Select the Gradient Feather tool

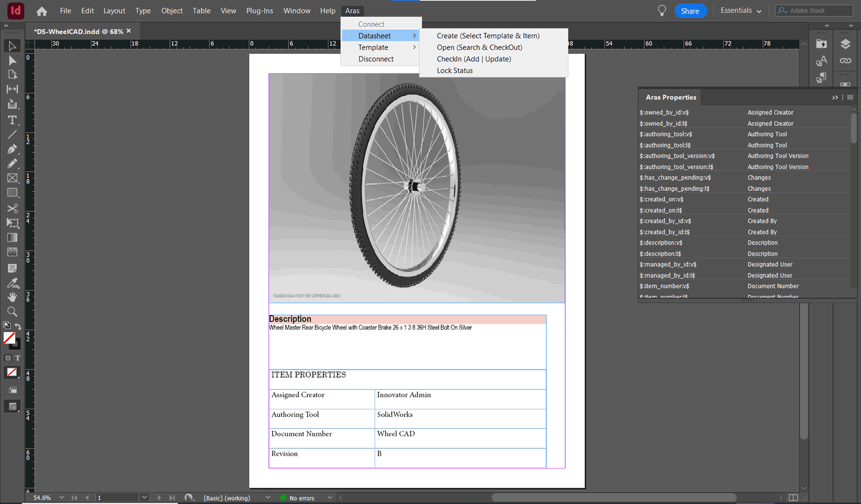click(x=12, y=252)
